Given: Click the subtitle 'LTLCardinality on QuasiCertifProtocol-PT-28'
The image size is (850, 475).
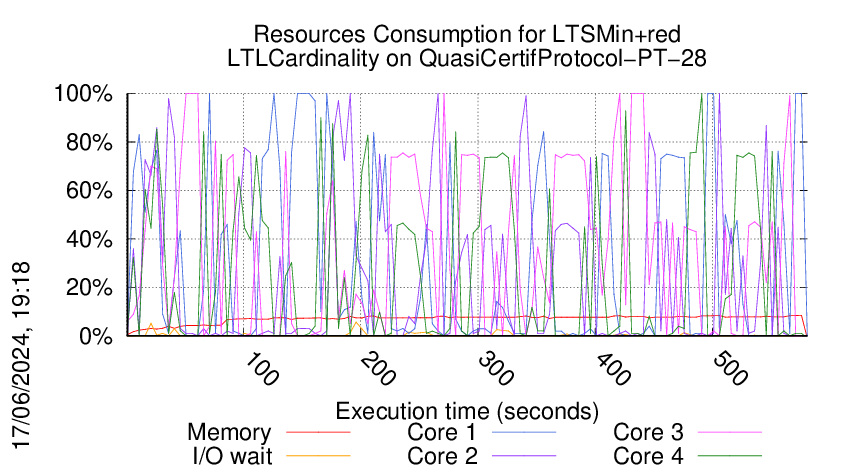Looking at the screenshot, I should (x=467, y=59).
